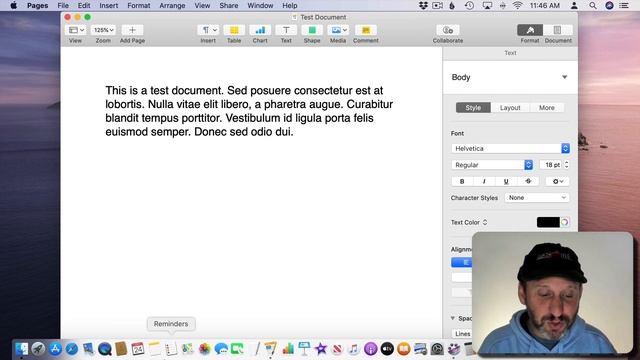Insert a Shape from the toolbar
The width and height of the screenshot is (640, 360).
312,30
